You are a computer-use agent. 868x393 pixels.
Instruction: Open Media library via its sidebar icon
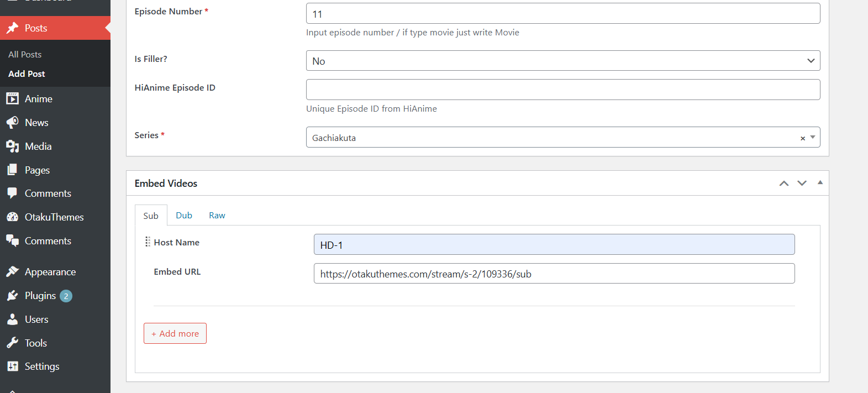[x=12, y=146]
